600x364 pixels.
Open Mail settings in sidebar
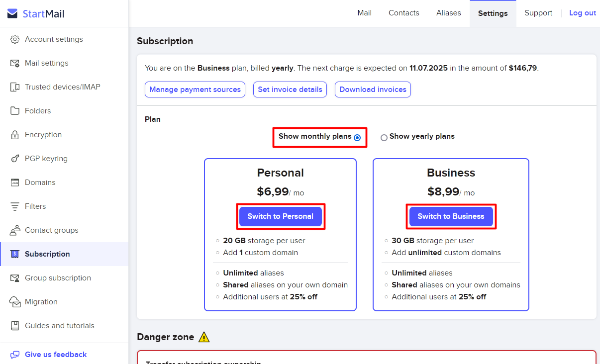[x=64, y=63]
